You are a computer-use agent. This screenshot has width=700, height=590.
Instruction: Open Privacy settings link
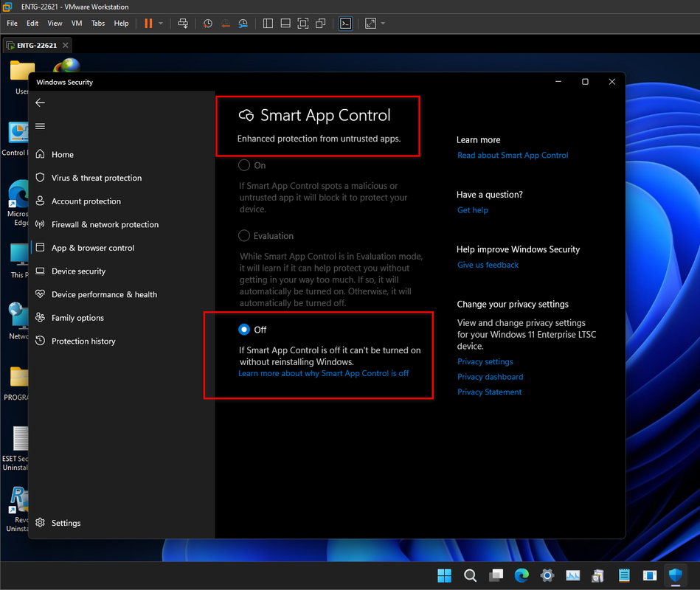485,361
